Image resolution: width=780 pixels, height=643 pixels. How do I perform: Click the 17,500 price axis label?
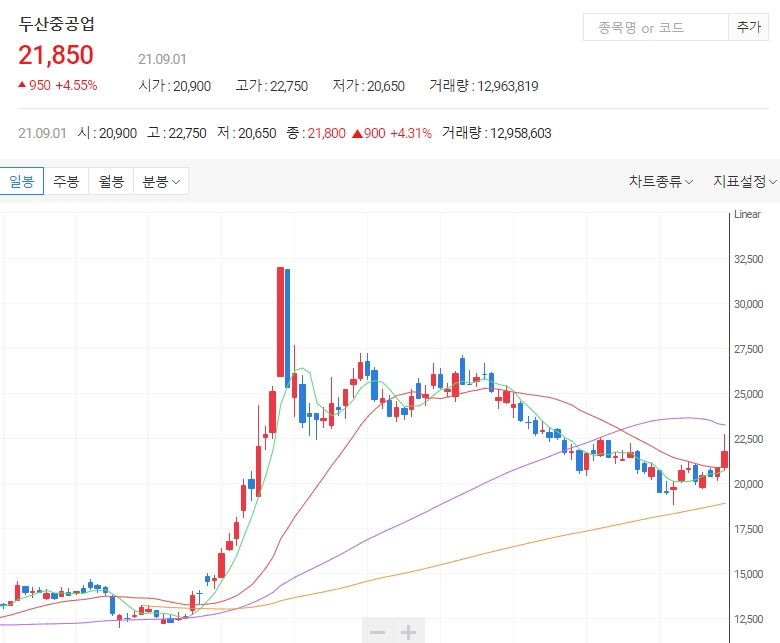pos(749,529)
